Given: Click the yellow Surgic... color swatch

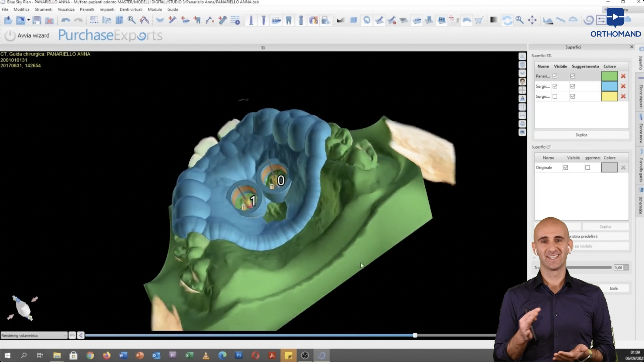Looking at the screenshot, I should pos(609,96).
